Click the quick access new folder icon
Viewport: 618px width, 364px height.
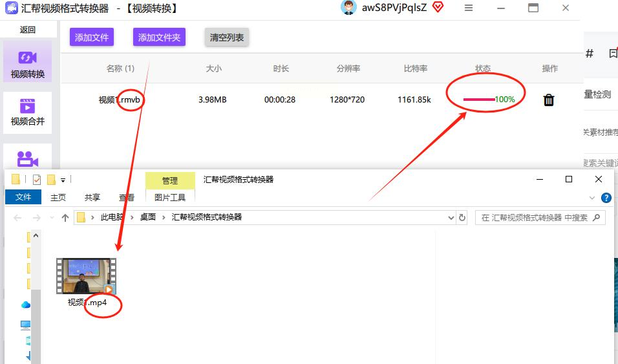51,180
